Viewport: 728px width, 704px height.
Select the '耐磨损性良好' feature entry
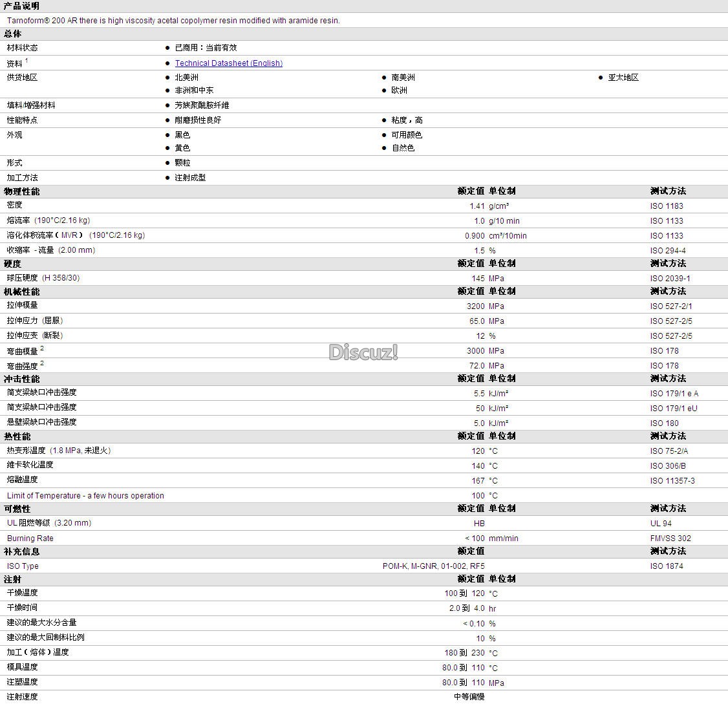[x=198, y=120]
